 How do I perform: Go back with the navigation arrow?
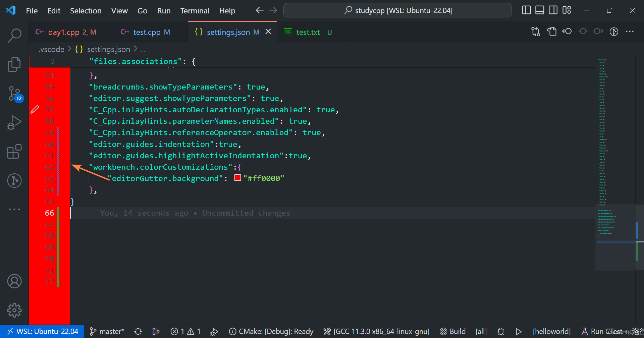pyautogui.click(x=260, y=10)
